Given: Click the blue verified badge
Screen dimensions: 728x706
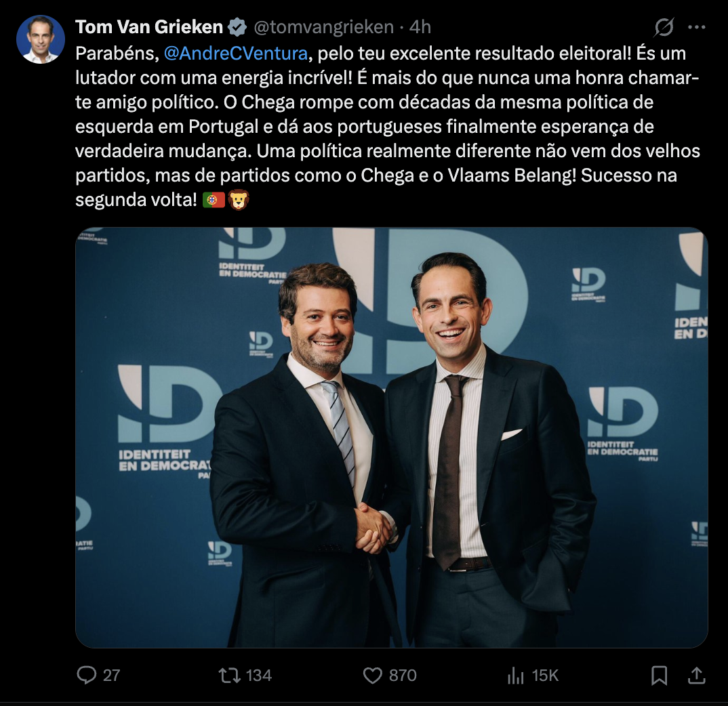Looking at the screenshot, I should [x=237, y=27].
